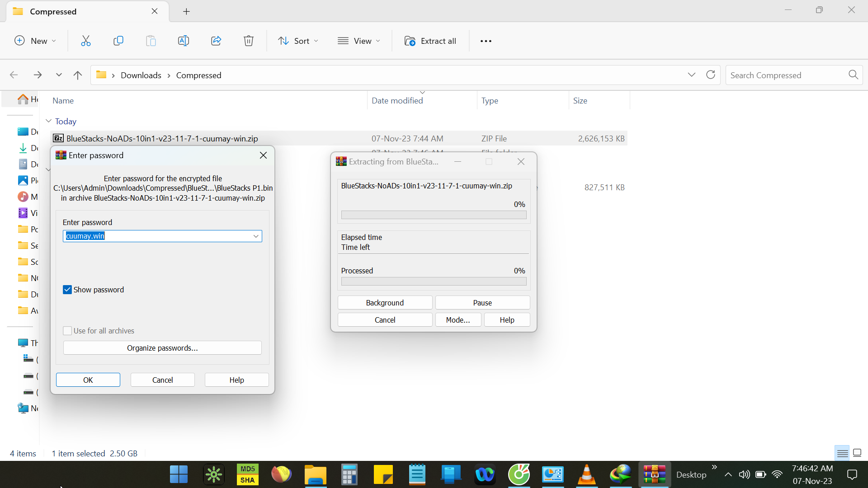The width and height of the screenshot is (868, 488).
Task: Switch to details view layout icon
Action: 843,453
